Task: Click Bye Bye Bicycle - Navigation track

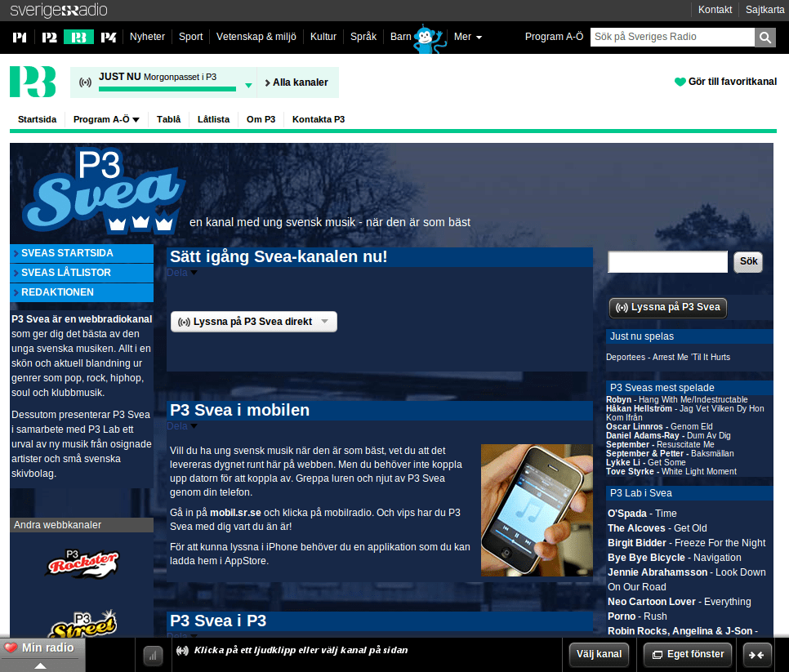Action: tap(675, 558)
